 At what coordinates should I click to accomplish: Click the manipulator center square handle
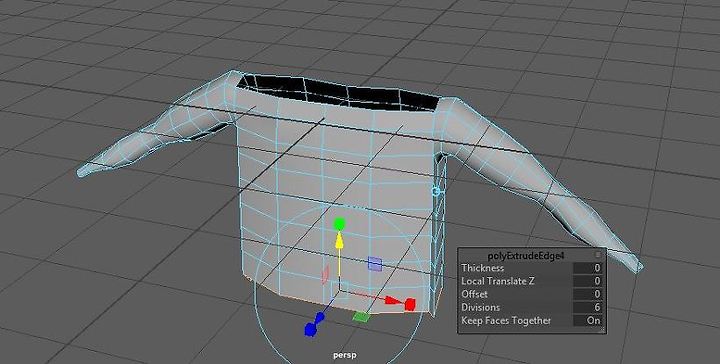339,290
